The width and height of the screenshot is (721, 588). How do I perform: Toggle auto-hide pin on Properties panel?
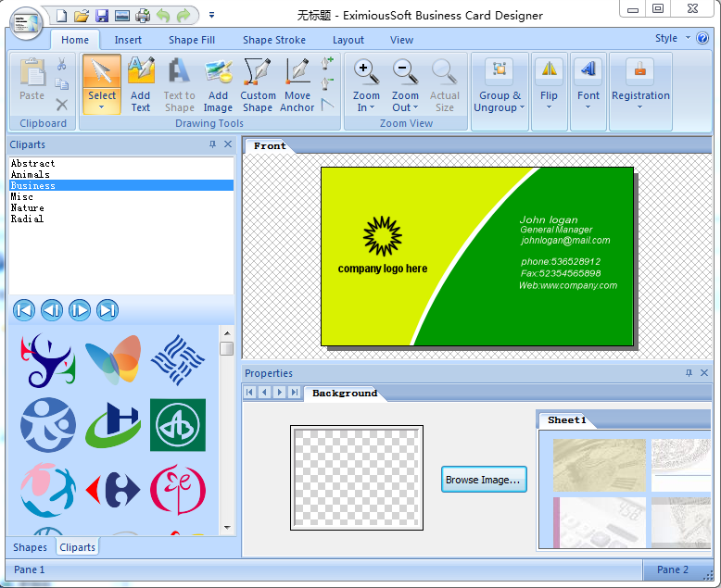coord(689,373)
